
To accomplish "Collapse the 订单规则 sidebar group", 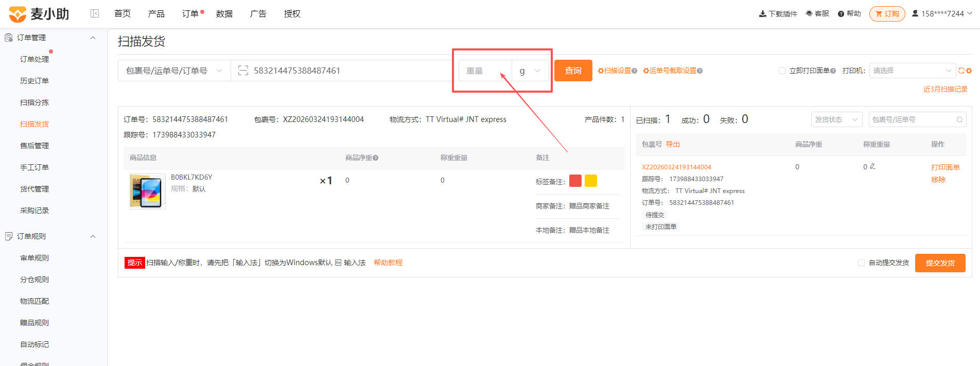I will pyautogui.click(x=93, y=236).
